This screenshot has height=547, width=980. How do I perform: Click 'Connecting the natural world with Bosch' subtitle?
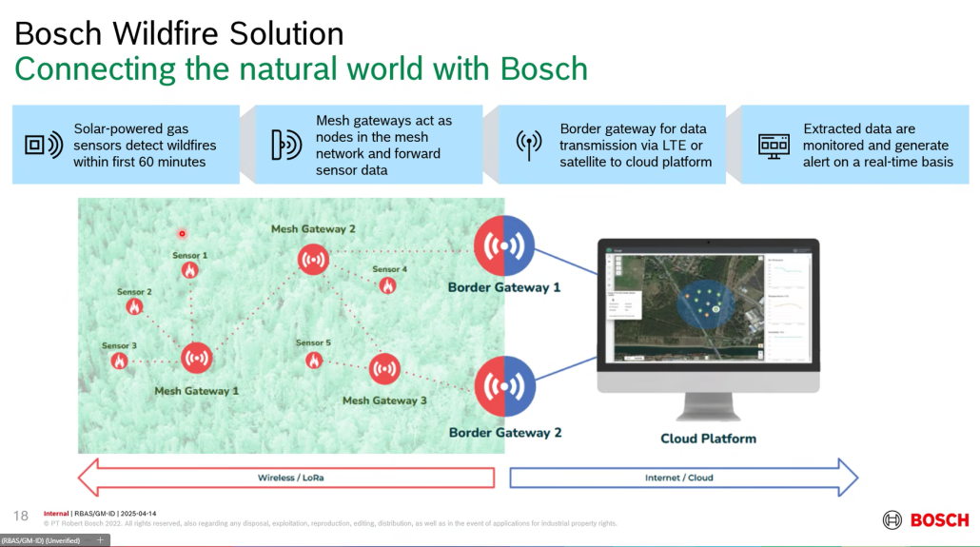pyautogui.click(x=302, y=68)
